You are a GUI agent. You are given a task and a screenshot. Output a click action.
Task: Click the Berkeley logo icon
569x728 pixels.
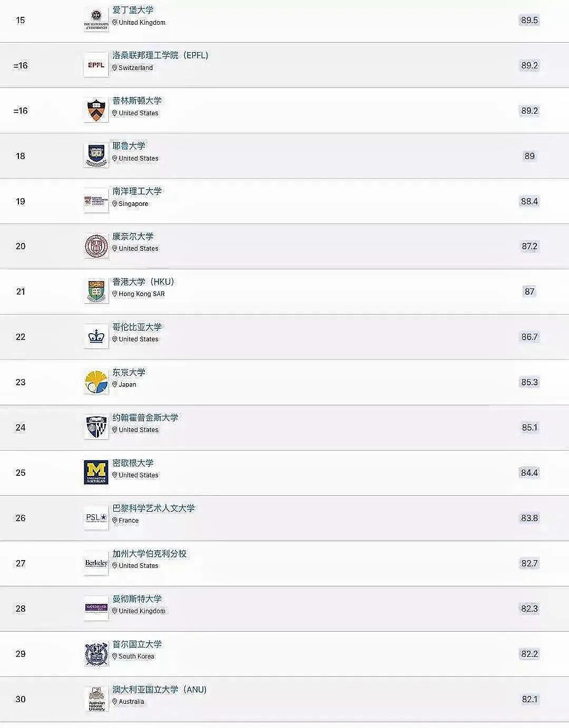96,563
